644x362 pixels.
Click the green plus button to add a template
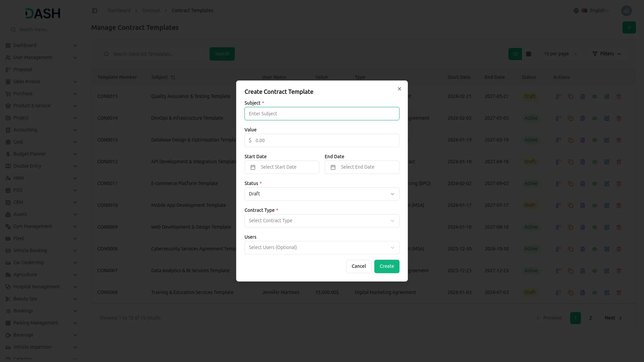click(629, 27)
